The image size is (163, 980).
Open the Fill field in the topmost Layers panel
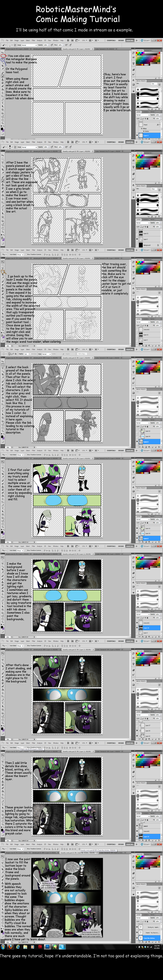point(157,118)
